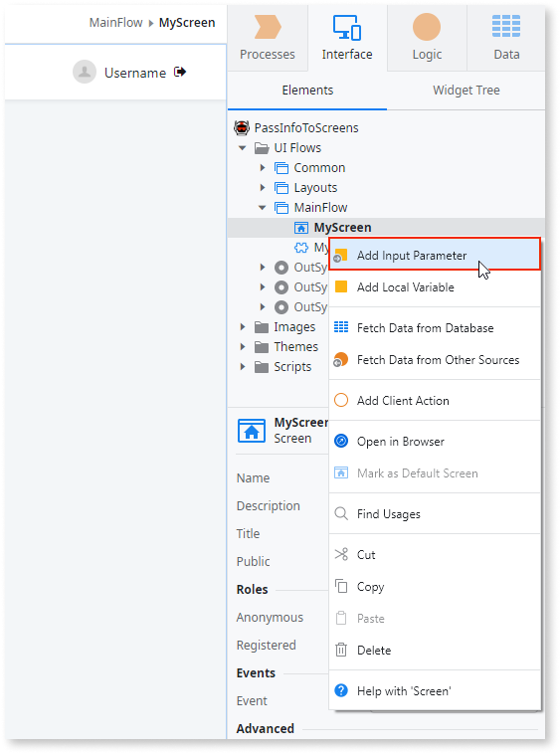Switch to the Widget Tree tab
This screenshot has width=560, height=754.
point(467,90)
